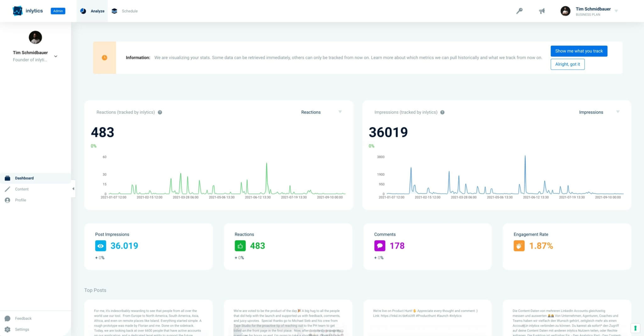
Task: Click the Content pencil icon
Action: pyautogui.click(x=8, y=189)
